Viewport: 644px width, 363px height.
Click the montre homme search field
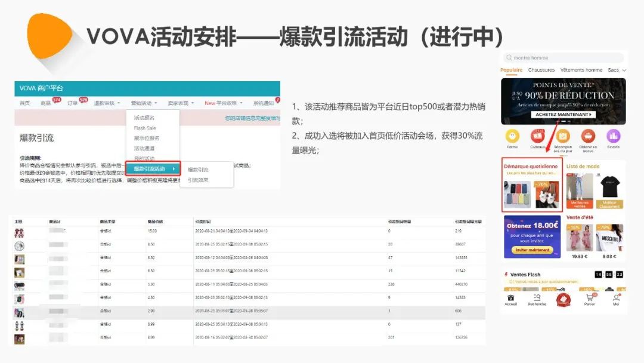[563, 57]
